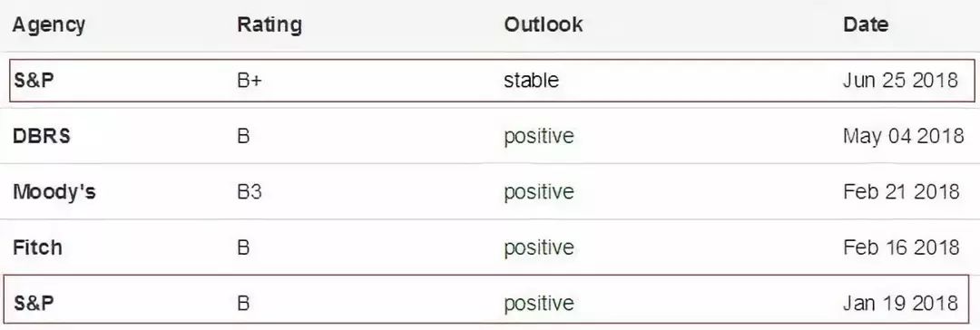Select the DBRS agency name
Screen dimensions: 980x330
click(41, 136)
